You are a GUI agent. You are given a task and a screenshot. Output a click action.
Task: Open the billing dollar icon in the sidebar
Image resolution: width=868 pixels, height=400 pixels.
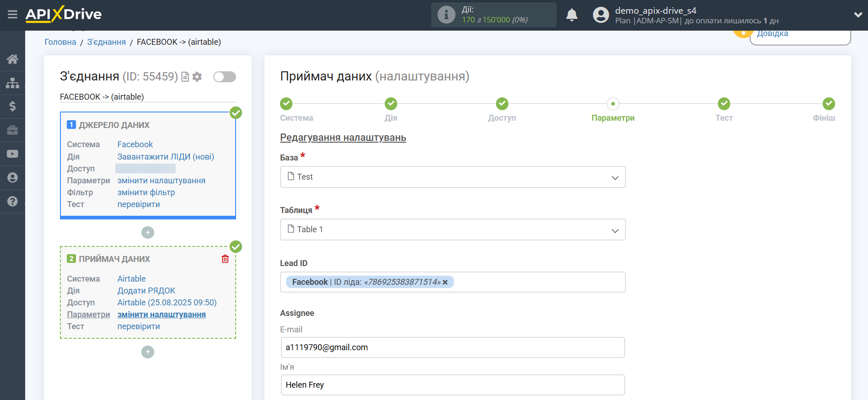click(x=12, y=107)
